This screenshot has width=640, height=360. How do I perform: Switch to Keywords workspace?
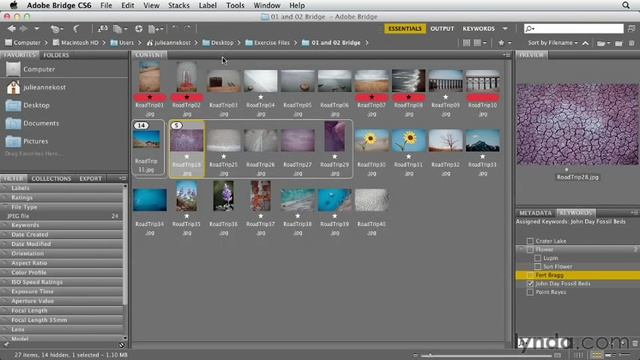coord(478,29)
